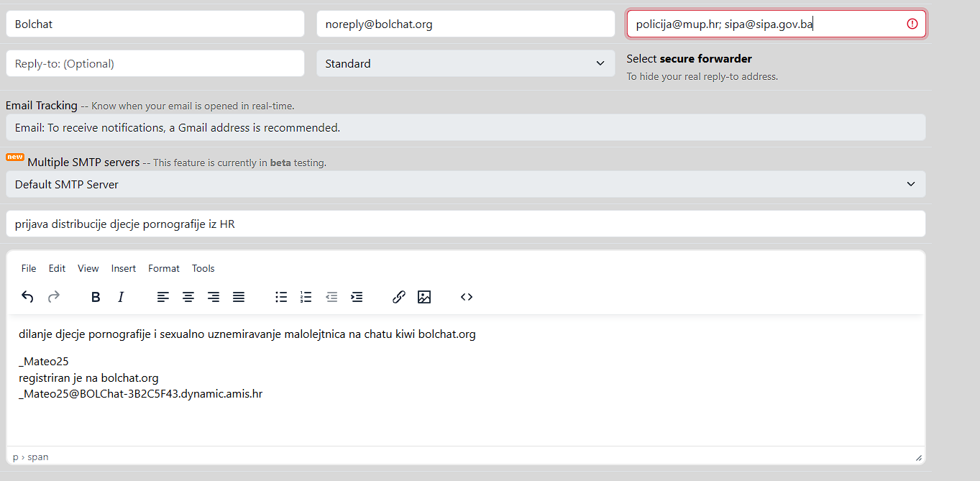
Task: Align text center
Action: (x=188, y=297)
